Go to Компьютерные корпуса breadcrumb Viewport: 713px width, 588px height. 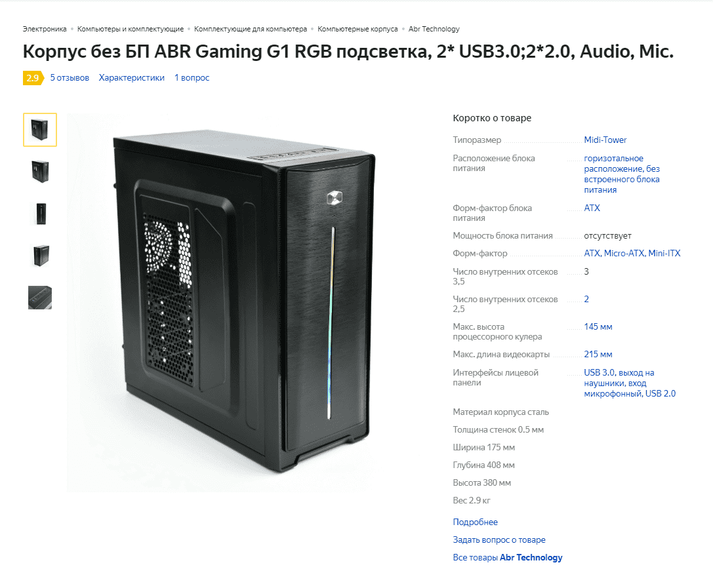(357, 29)
